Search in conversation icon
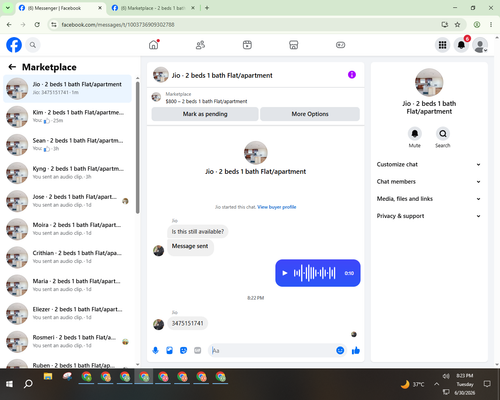 443,134
